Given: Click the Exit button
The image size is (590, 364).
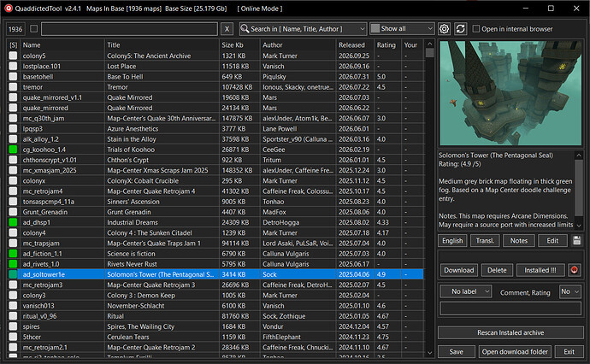Looking at the screenshot, I should tap(569, 351).
